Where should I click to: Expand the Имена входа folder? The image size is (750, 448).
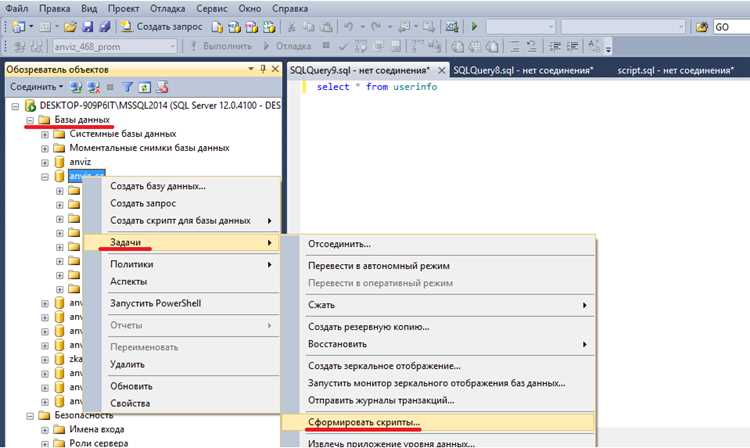[x=45, y=430]
